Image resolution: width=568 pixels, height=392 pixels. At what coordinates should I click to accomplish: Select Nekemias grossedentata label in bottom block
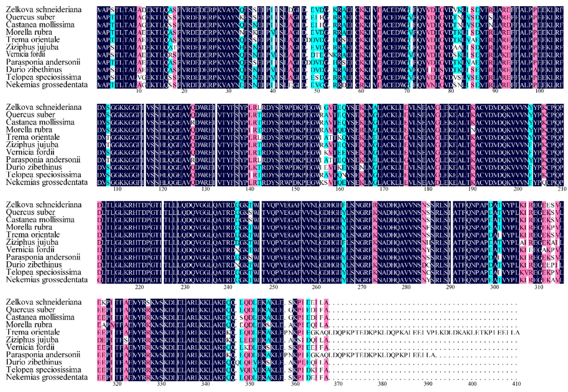pyautogui.click(x=47, y=377)
